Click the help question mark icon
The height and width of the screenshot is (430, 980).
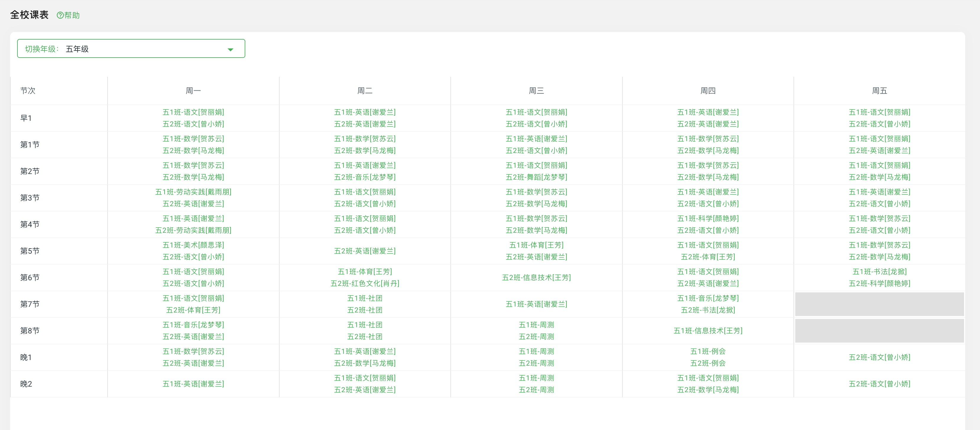coord(60,15)
